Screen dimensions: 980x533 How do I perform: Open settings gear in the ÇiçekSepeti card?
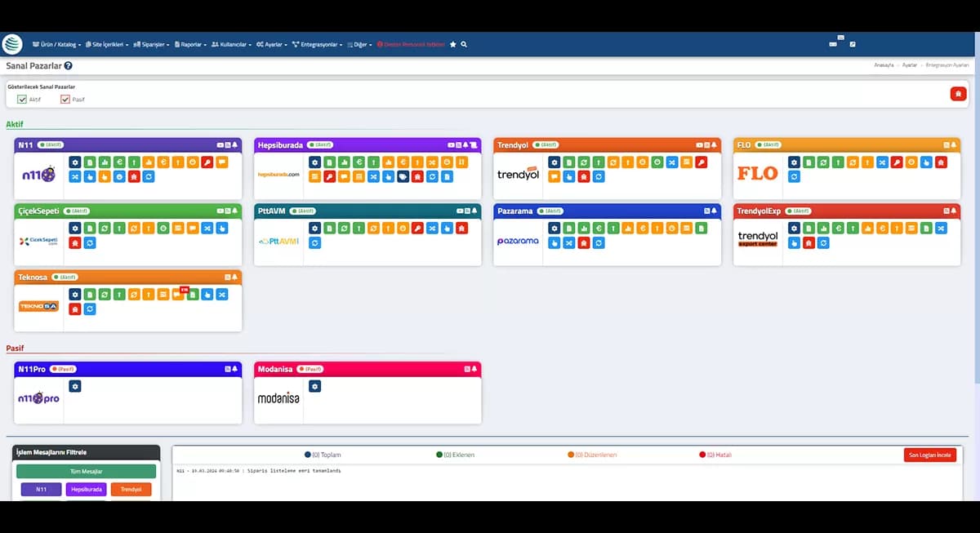74,228
